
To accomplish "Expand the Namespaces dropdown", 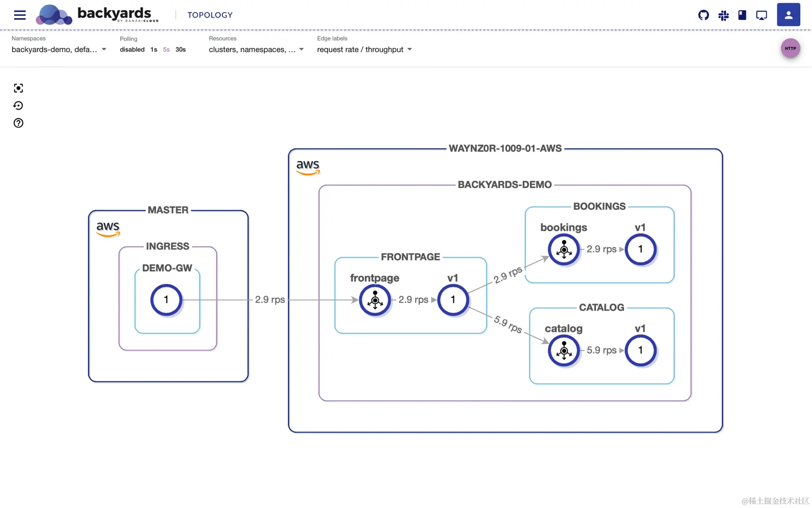I will click(59, 50).
